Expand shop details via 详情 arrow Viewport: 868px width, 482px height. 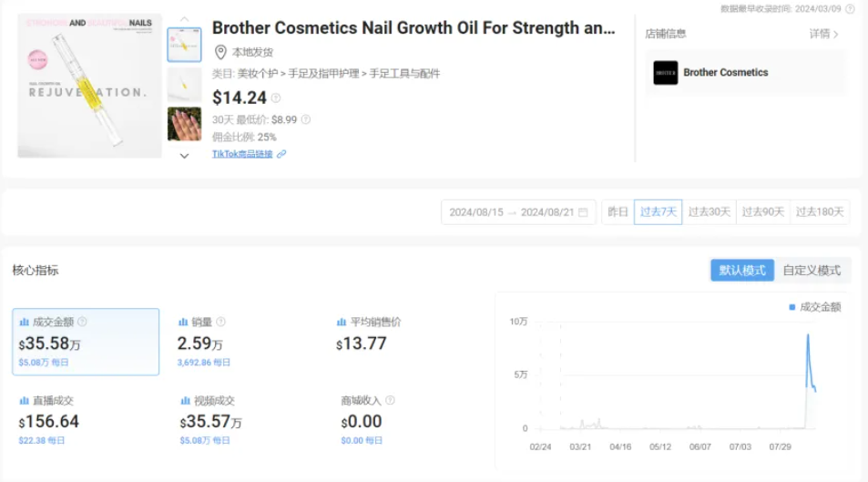[x=824, y=34]
